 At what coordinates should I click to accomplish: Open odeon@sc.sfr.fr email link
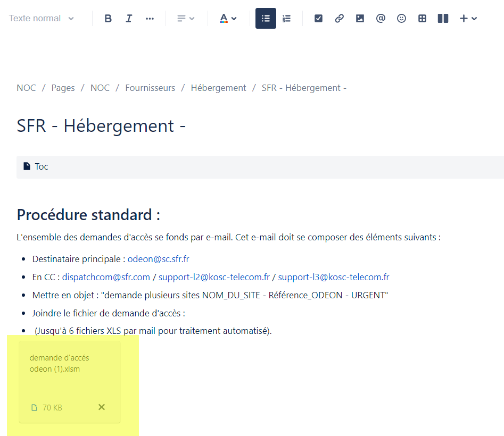click(158, 259)
